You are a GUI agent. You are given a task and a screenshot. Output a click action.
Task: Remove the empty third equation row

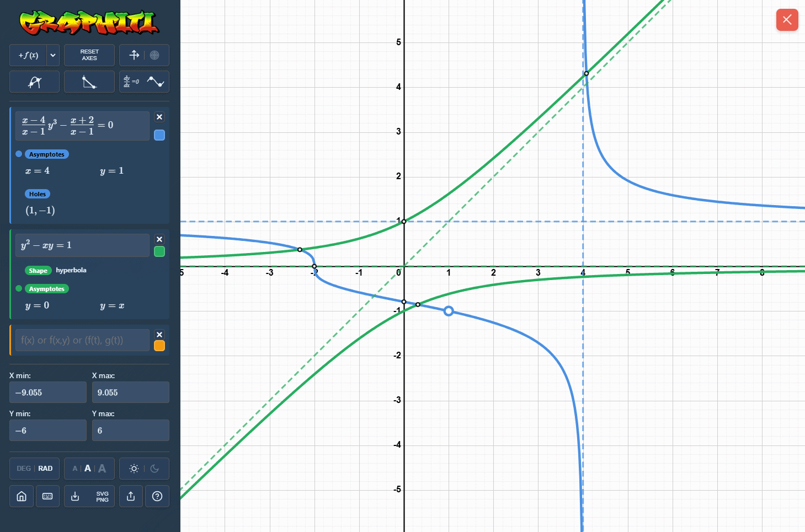point(159,335)
